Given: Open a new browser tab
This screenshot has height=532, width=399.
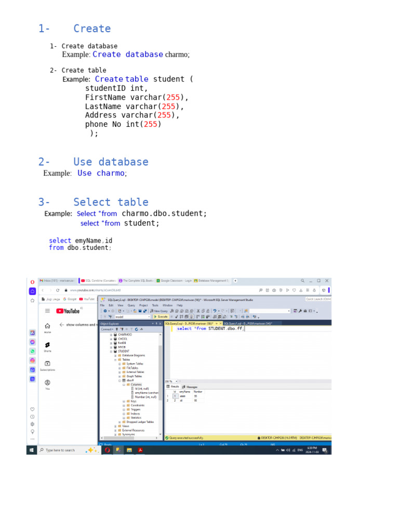Looking at the screenshot, I should (235, 281).
